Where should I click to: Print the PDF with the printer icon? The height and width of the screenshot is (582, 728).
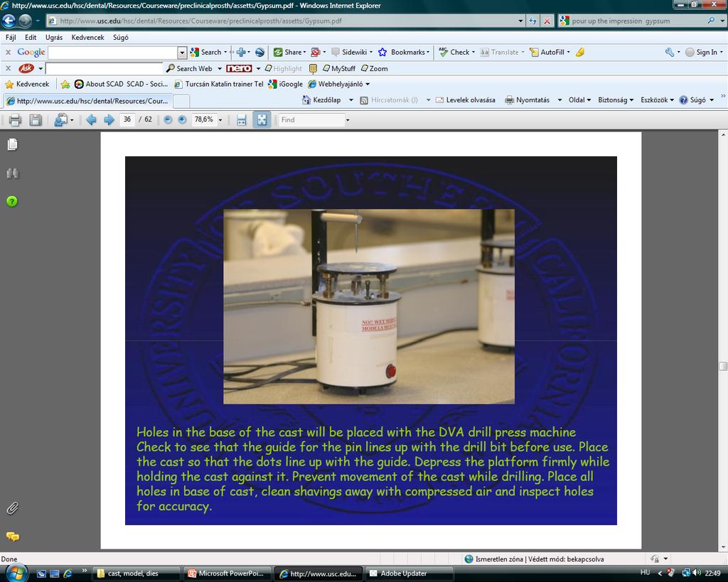[15, 120]
